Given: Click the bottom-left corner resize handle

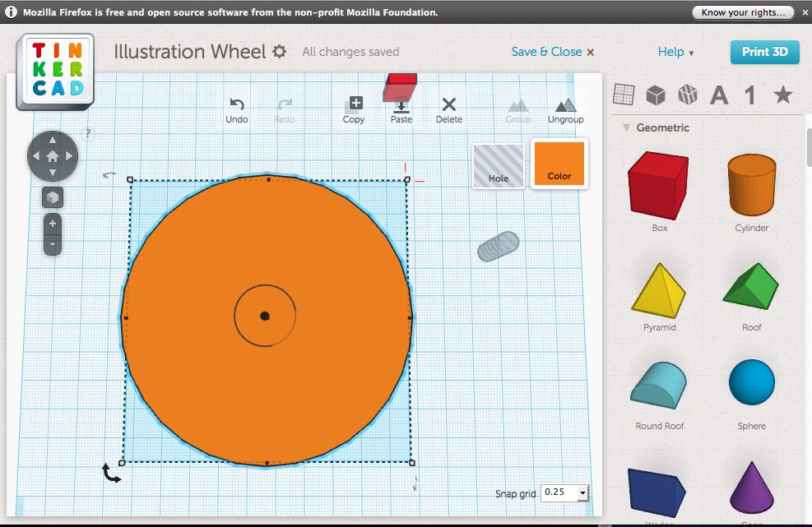Looking at the screenshot, I should [x=123, y=463].
